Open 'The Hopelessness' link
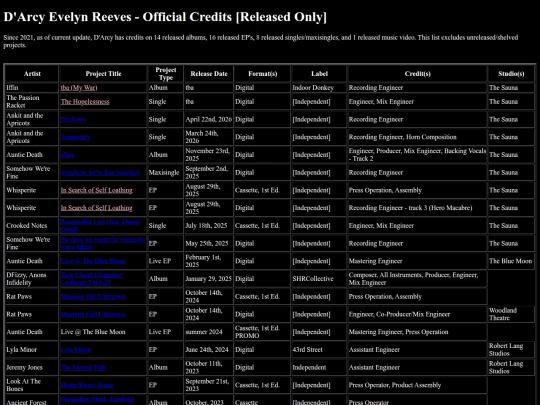Image resolution: width=540 pixels, height=405 pixels. pyautogui.click(x=85, y=102)
